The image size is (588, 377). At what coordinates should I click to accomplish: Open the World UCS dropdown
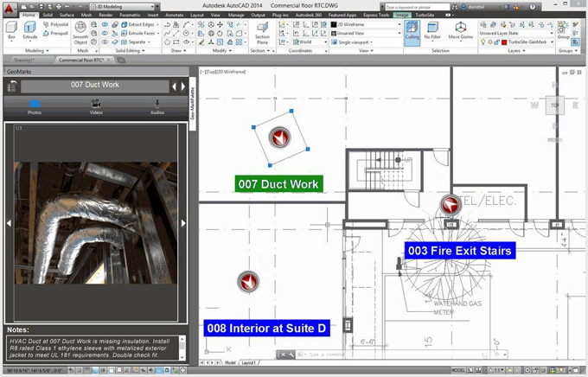point(310,42)
